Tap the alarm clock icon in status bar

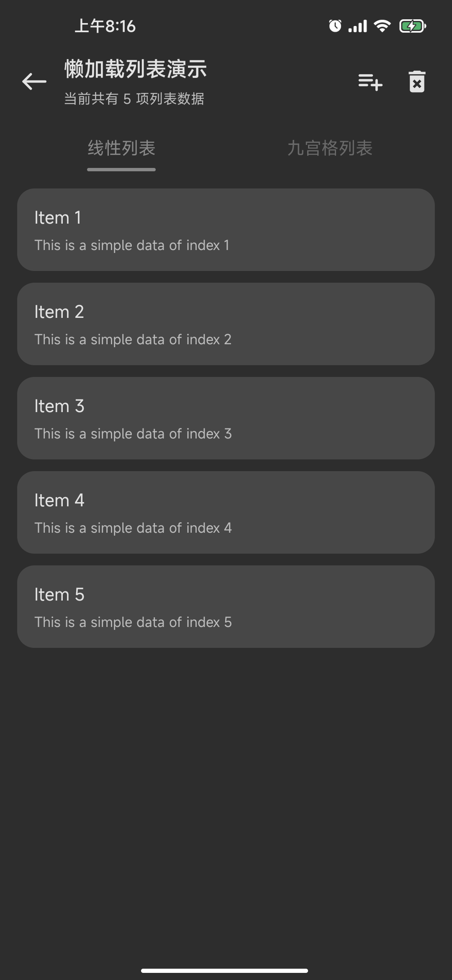coord(334,26)
